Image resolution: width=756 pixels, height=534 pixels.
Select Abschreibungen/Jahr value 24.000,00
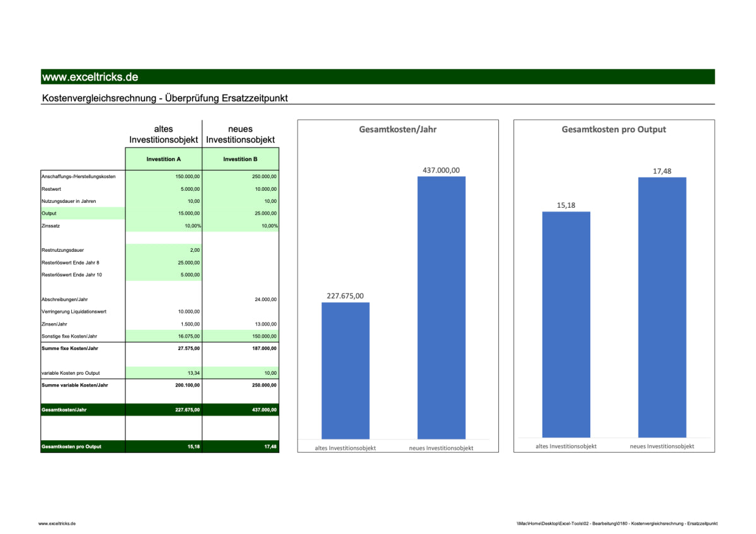click(x=241, y=299)
